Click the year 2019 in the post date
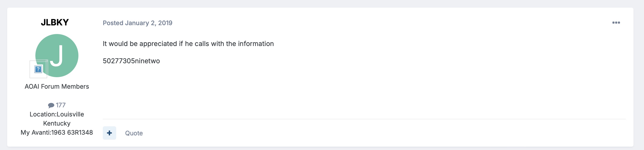Viewport: 644px width, 150px height. 165,23
